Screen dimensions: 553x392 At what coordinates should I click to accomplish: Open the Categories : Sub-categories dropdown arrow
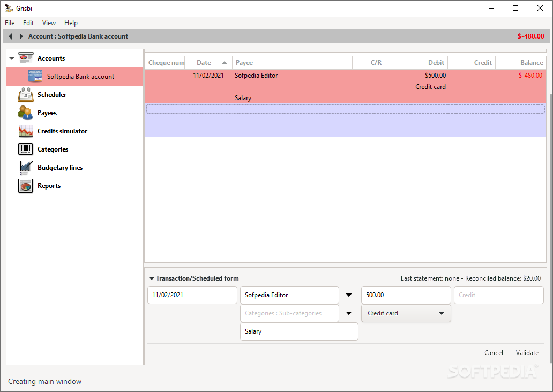point(349,313)
